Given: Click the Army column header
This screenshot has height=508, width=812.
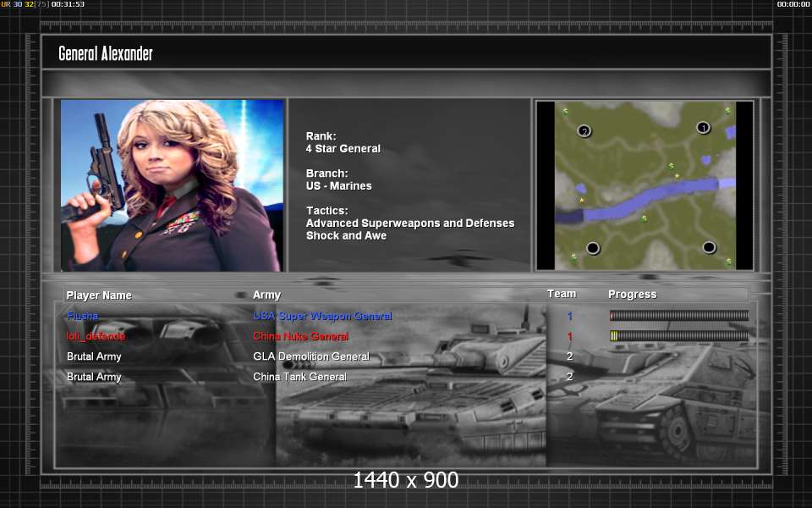Looking at the screenshot, I should pyautogui.click(x=266, y=295).
